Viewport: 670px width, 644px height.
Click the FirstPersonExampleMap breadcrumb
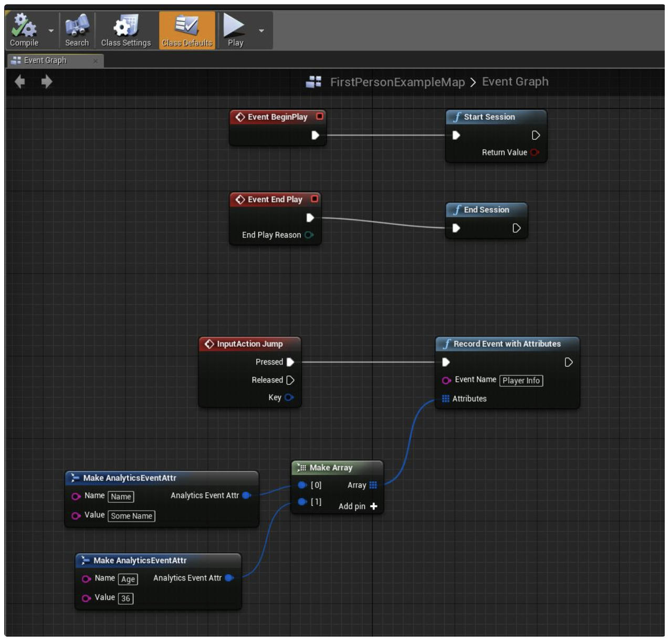point(397,82)
